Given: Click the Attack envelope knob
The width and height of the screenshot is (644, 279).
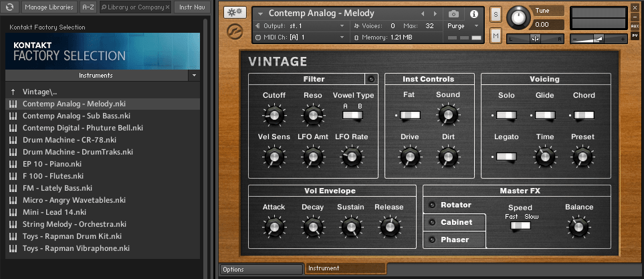Looking at the screenshot, I should click(x=274, y=227).
